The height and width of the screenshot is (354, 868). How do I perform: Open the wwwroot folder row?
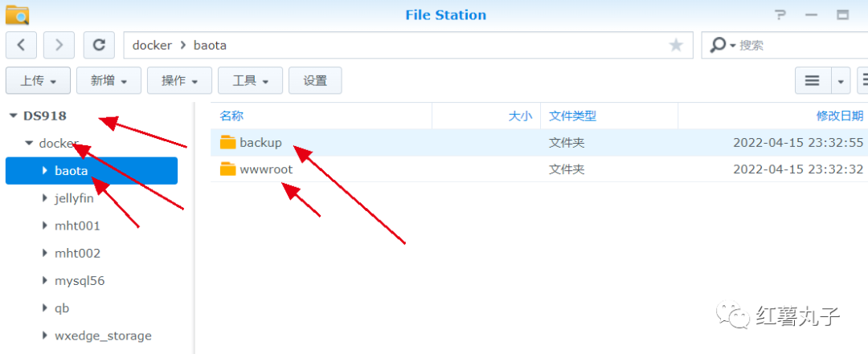[539, 169]
